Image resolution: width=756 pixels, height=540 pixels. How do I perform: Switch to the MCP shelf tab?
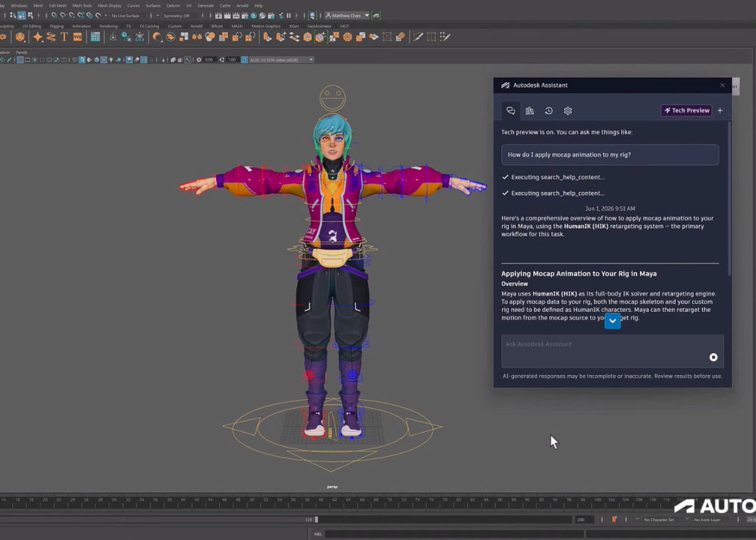[344, 26]
